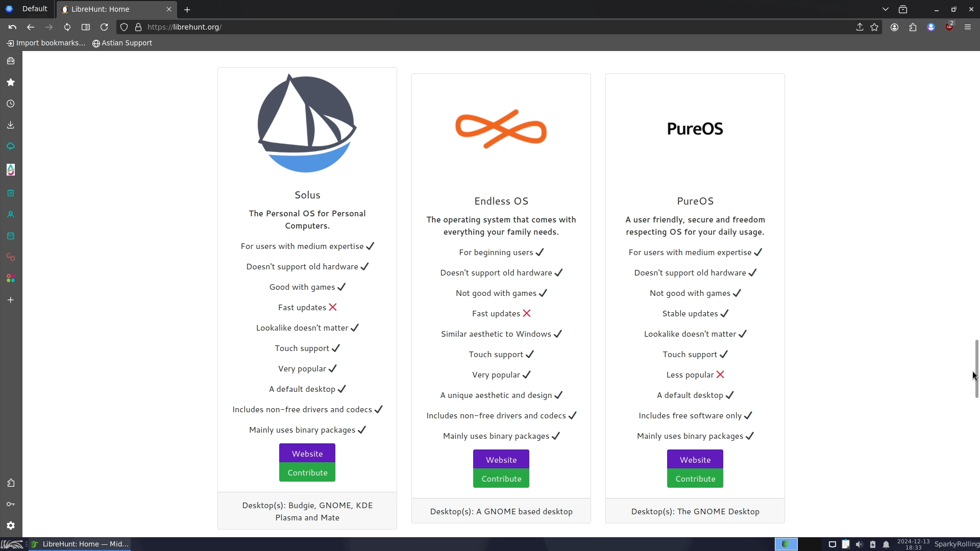This screenshot has width=980, height=551.
Task: Open the downloads sidebar panel
Action: pyautogui.click(x=11, y=125)
